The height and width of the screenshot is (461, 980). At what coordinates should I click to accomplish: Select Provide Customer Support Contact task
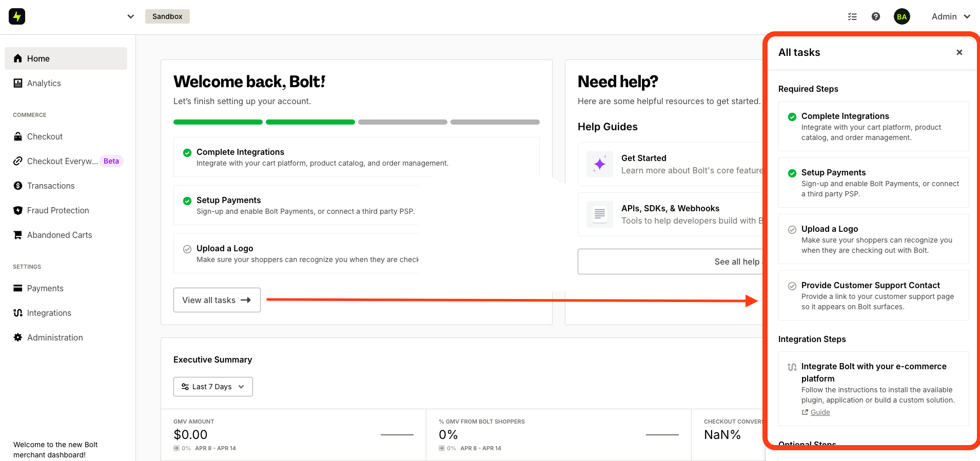click(874, 295)
